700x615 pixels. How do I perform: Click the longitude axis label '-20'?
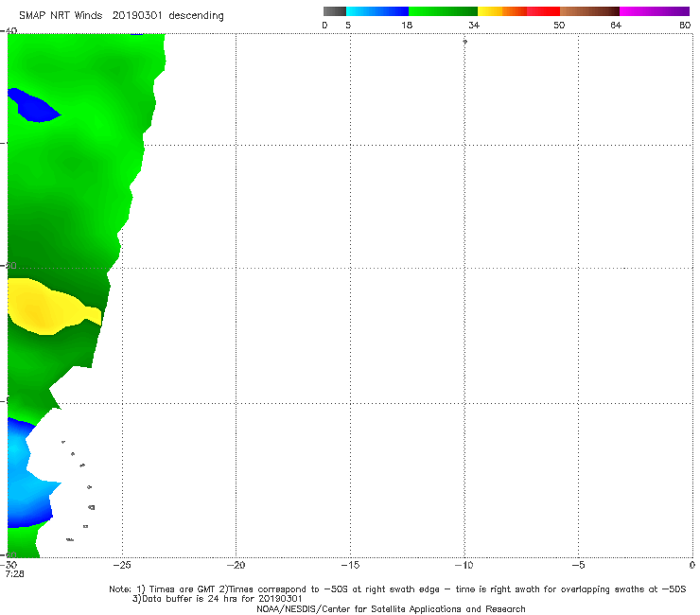(x=236, y=565)
